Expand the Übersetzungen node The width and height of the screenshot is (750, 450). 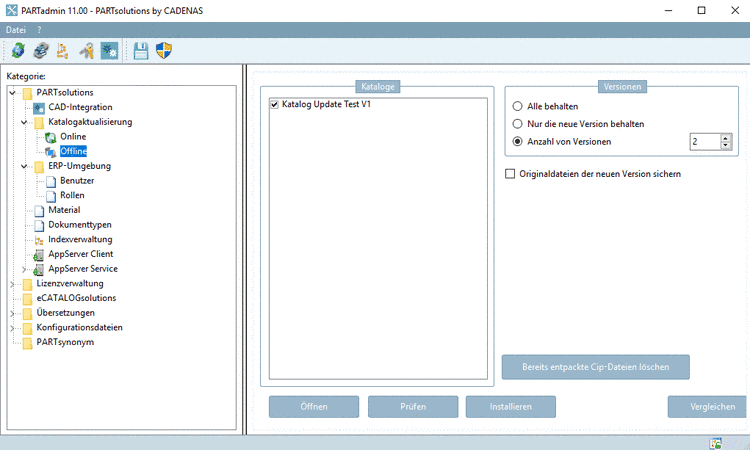[x=12, y=314]
